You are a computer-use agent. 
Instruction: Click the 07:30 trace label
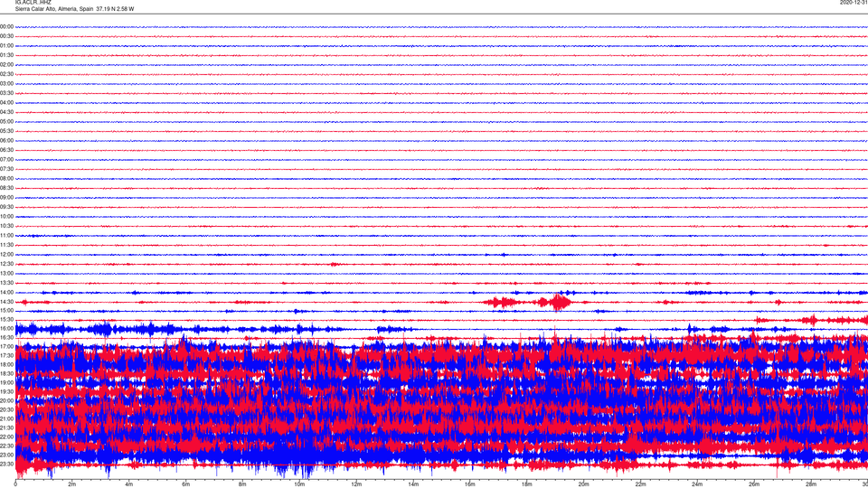6,169
